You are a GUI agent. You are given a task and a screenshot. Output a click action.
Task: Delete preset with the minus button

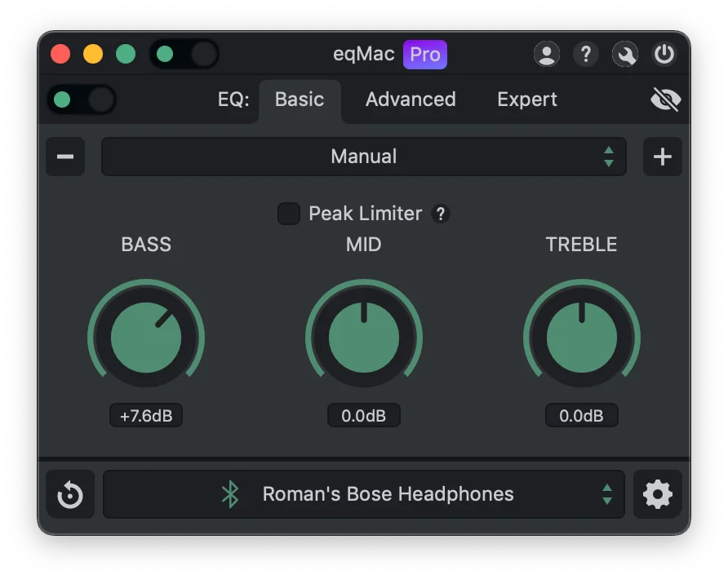click(65, 157)
